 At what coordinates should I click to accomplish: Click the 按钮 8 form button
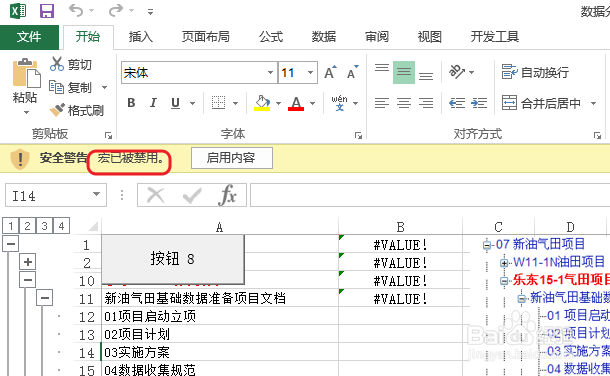pos(173,259)
